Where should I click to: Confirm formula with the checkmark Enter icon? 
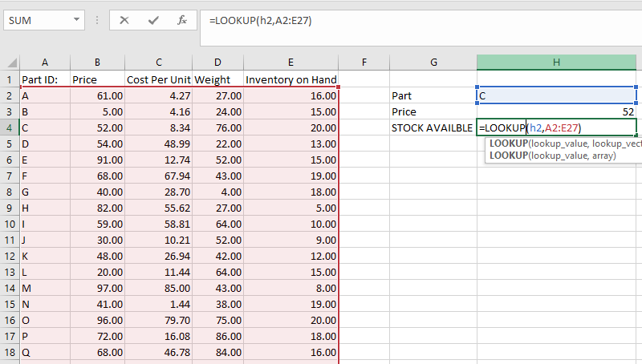click(153, 21)
